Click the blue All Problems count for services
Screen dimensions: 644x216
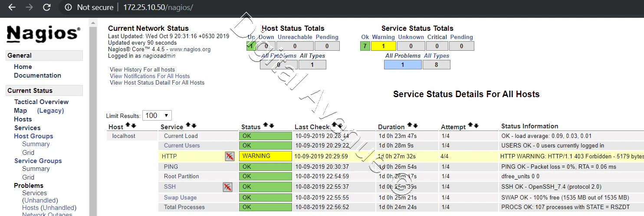[403, 65]
